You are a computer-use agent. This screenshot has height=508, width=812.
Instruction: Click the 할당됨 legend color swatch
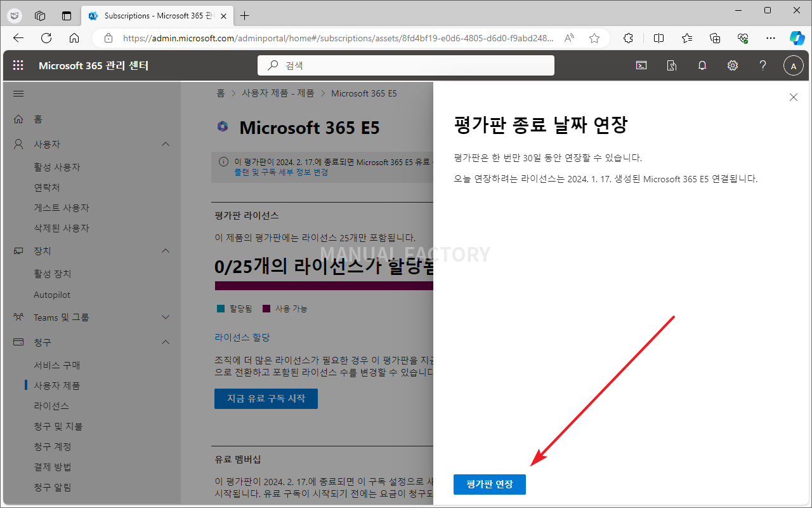click(221, 309)
